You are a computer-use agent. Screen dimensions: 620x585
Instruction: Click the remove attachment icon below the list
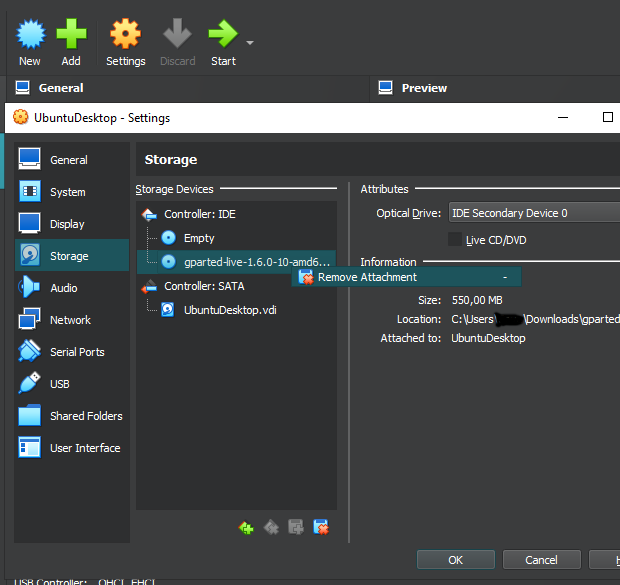[321, 527]
